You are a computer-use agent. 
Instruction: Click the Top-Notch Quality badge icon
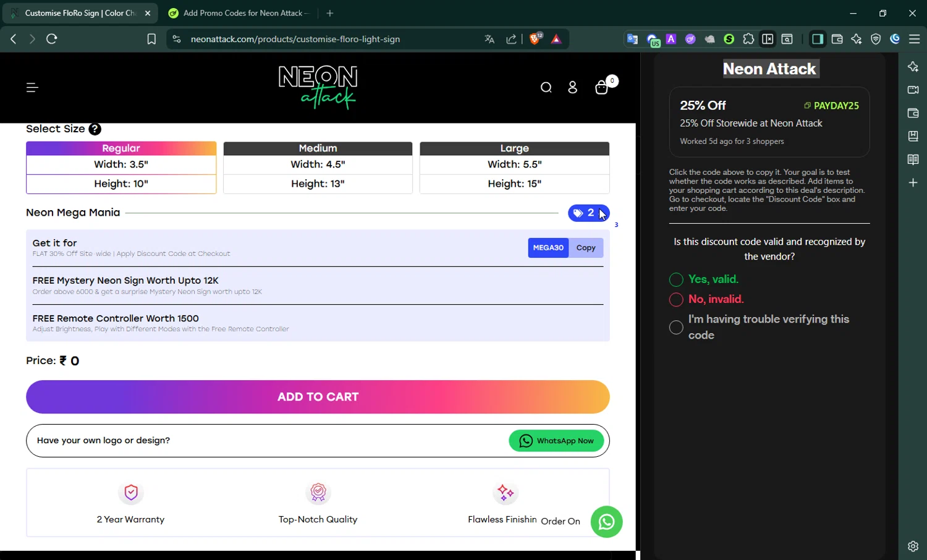[318, 493]
